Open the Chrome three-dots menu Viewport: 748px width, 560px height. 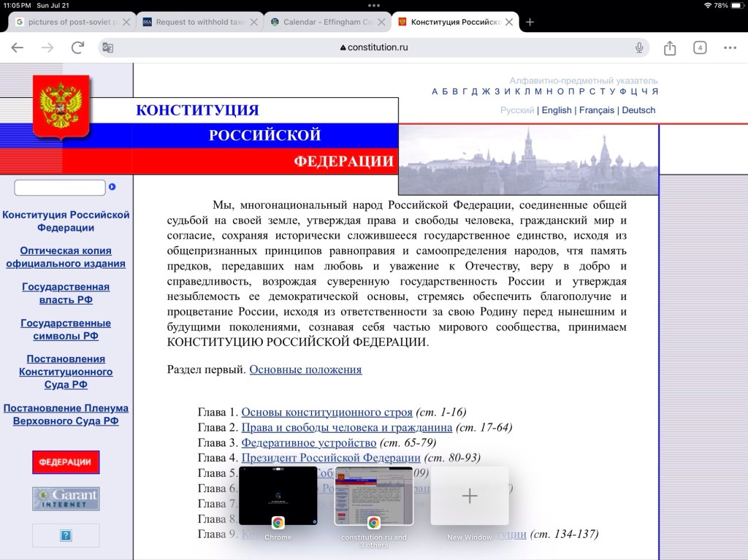pyautogui.click(x=730, y=48)
